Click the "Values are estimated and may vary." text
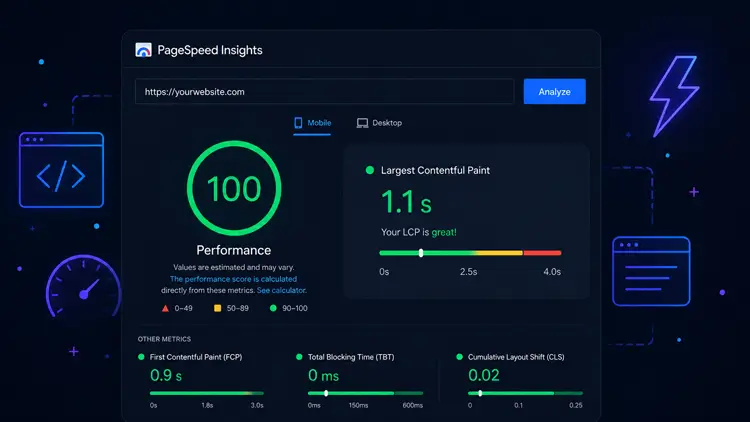Viewport: 750px width, 422px height. [x=233, y=267]
